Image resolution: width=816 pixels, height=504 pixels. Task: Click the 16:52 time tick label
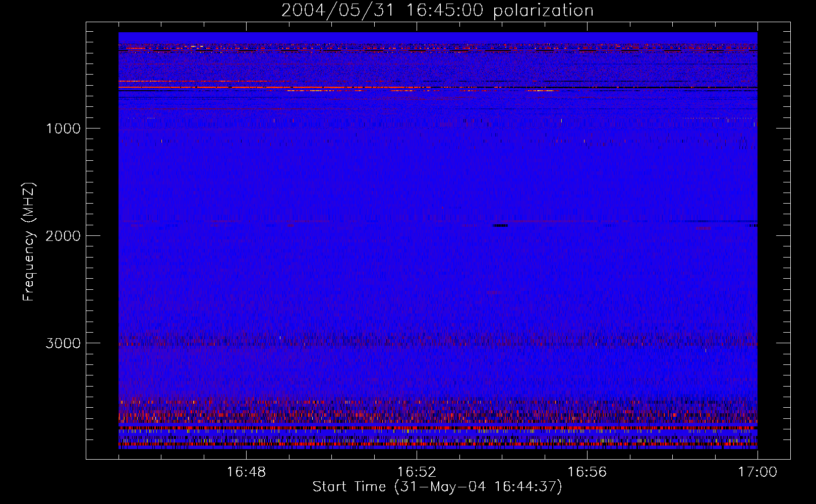417,472
